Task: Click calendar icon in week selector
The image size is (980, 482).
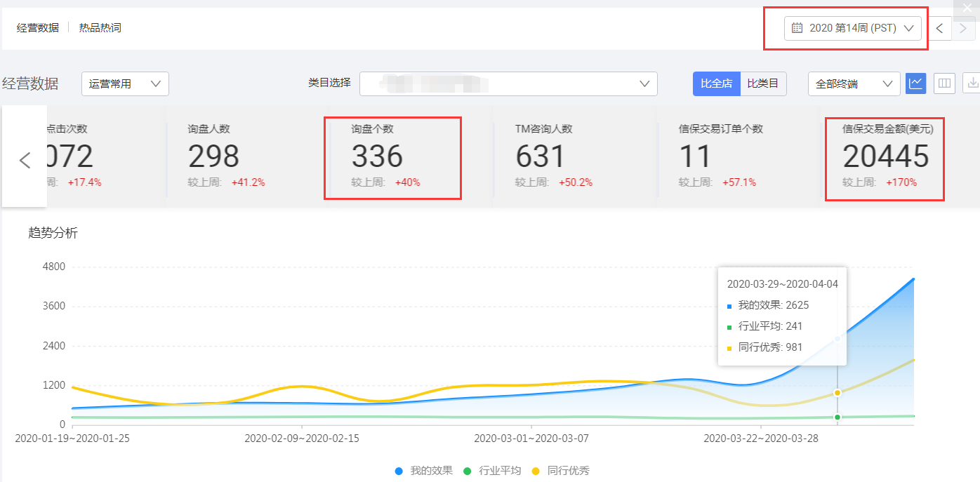Action: coord(797,28)
